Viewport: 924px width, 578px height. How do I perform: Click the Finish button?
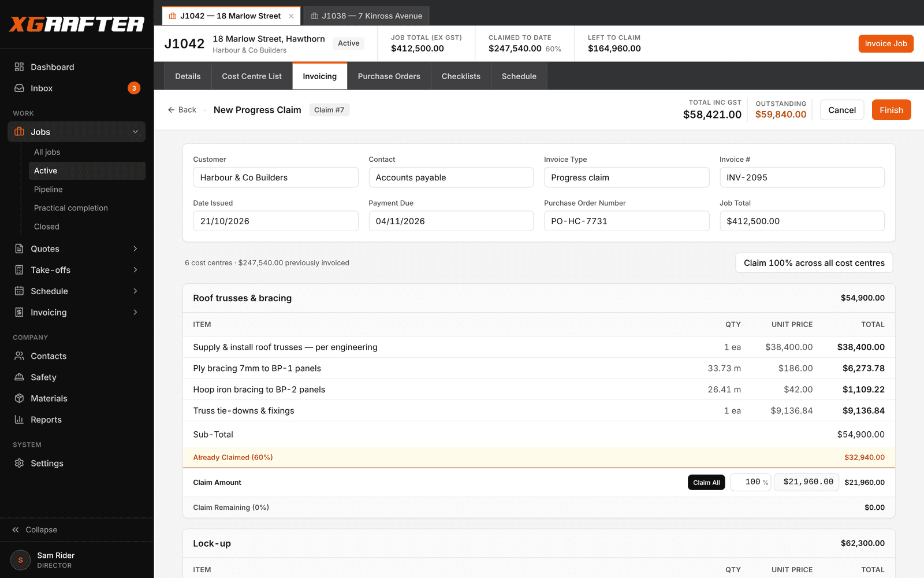(891, 110)
